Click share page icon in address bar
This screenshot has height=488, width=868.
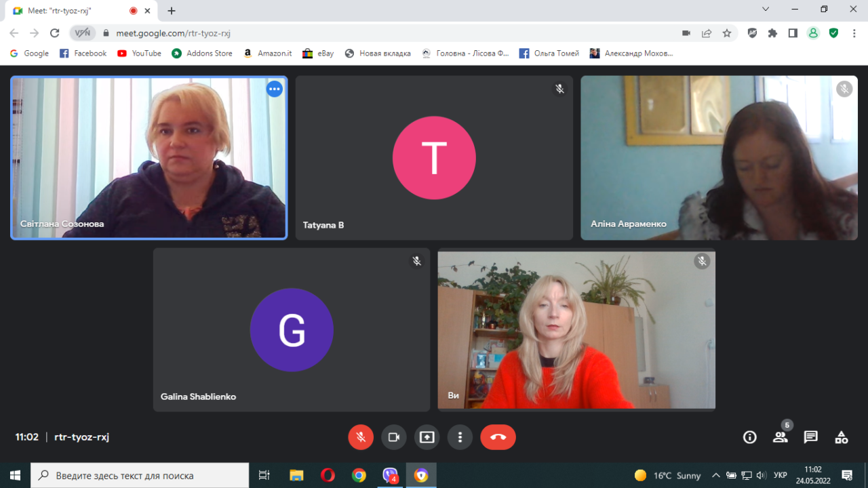[x=707, y=33]
